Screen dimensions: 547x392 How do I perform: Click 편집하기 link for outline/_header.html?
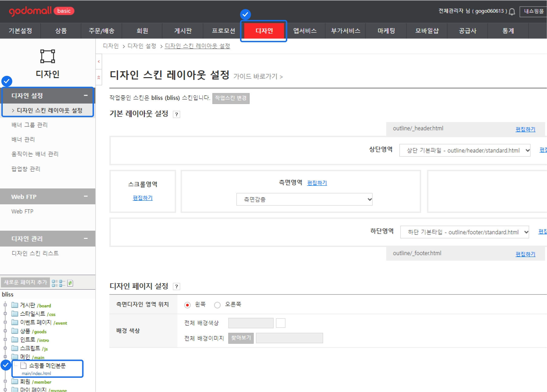point(525,129)
